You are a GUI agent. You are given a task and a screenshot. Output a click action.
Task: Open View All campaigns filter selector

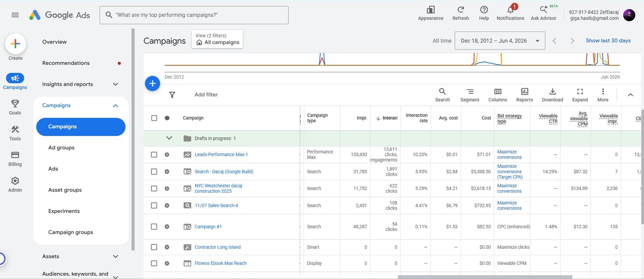coord(217,39)
